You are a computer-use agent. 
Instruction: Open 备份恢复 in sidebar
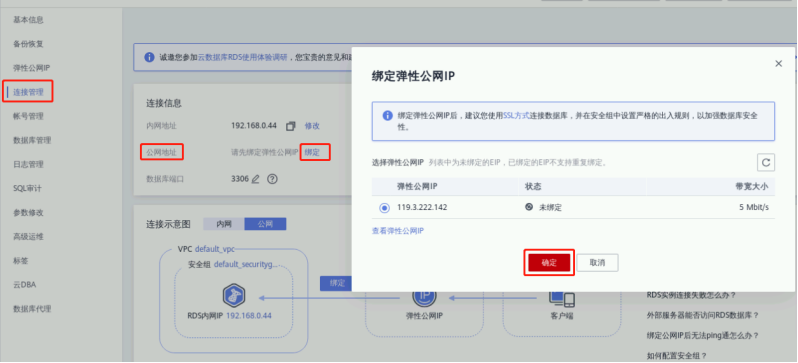point(28,44)
